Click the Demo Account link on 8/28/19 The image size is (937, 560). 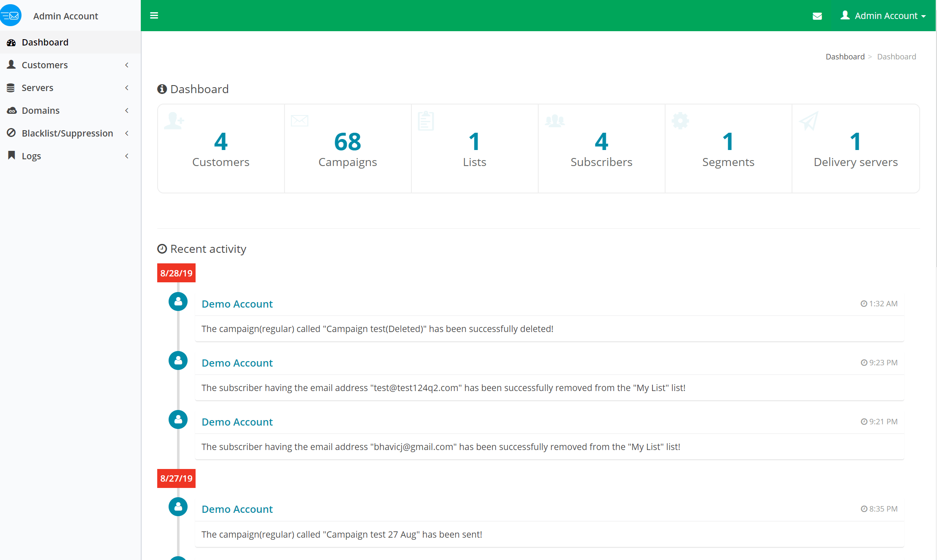(x=237, y=303)
